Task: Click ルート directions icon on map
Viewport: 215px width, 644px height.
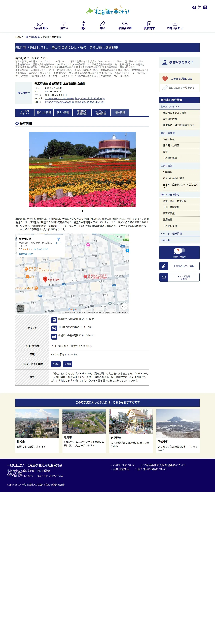Action: click(58, 241)
